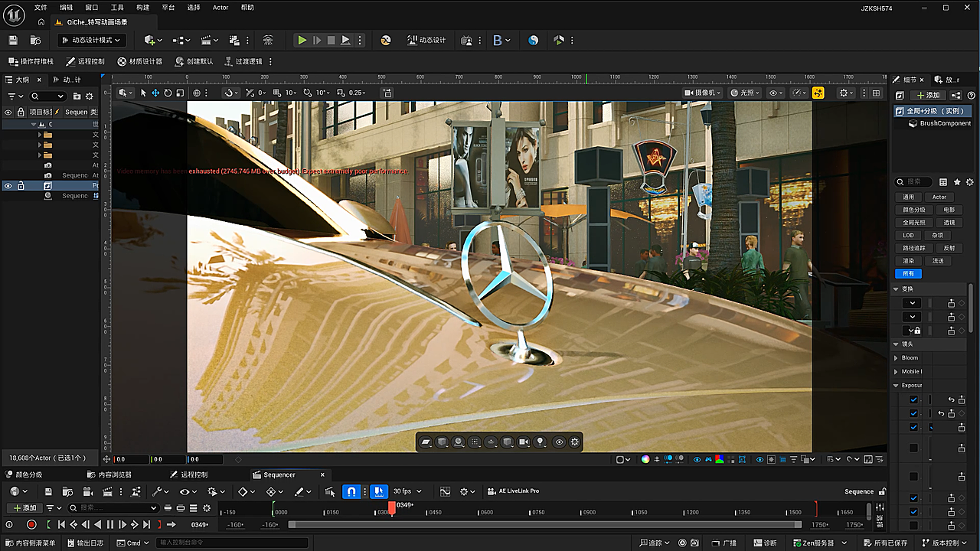
Task: Open the 30 fps frame rate dropdown
Action: (407, 491)
